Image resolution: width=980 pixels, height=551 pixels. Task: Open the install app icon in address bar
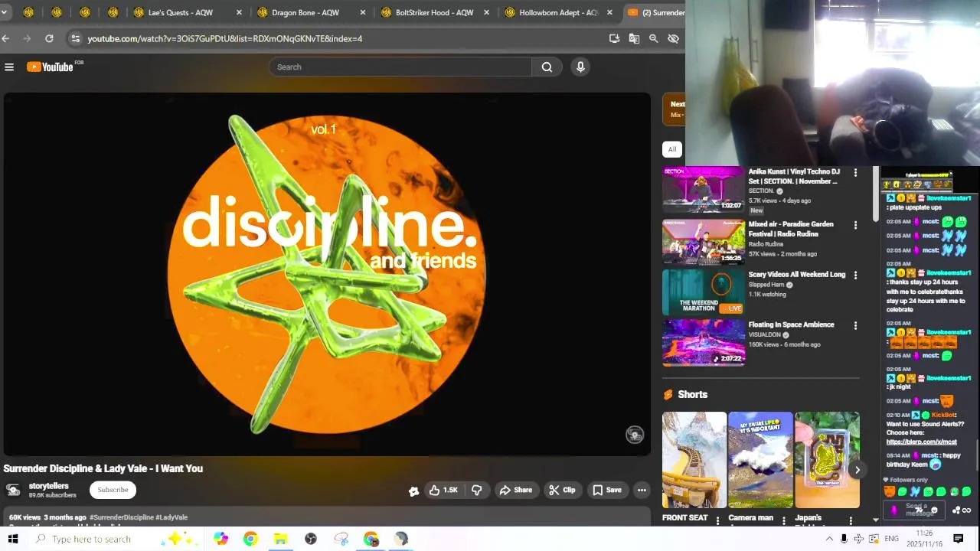click(x=614, y=38)
